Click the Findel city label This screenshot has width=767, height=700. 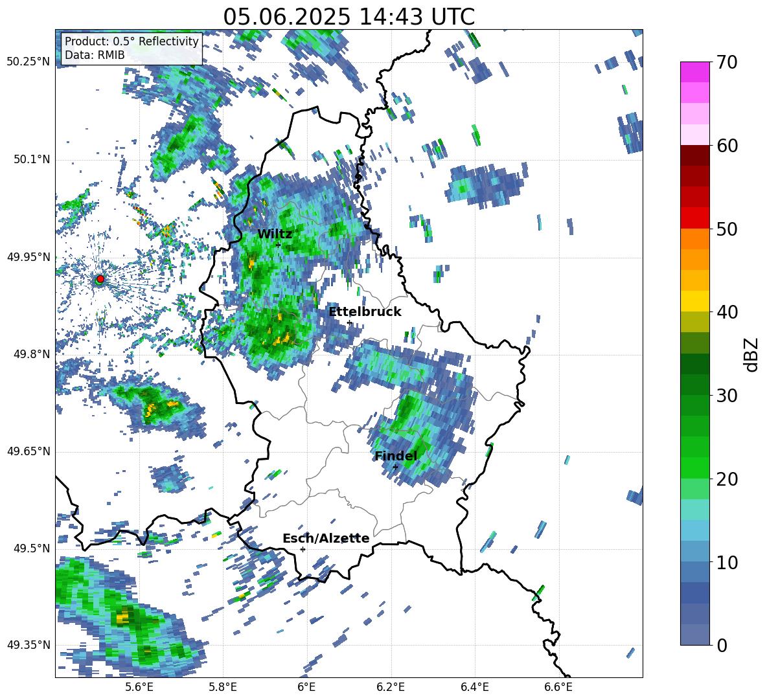click(396, 456)
